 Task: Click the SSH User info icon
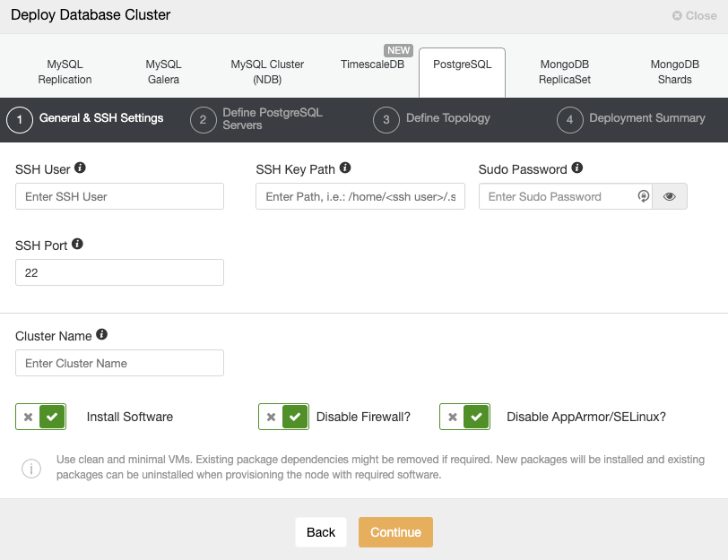point(80,168)
